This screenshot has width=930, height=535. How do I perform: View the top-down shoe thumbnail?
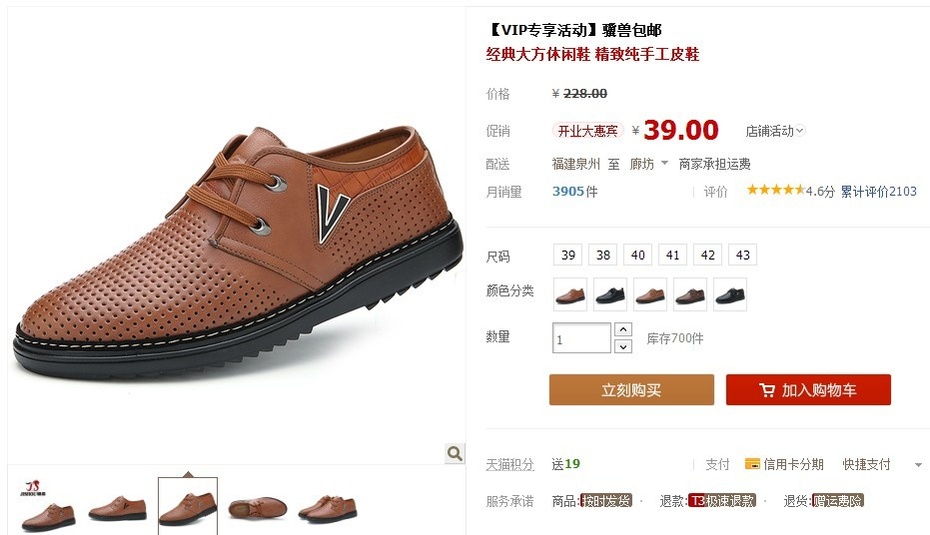pyautogui.click(x=257, y=507)
